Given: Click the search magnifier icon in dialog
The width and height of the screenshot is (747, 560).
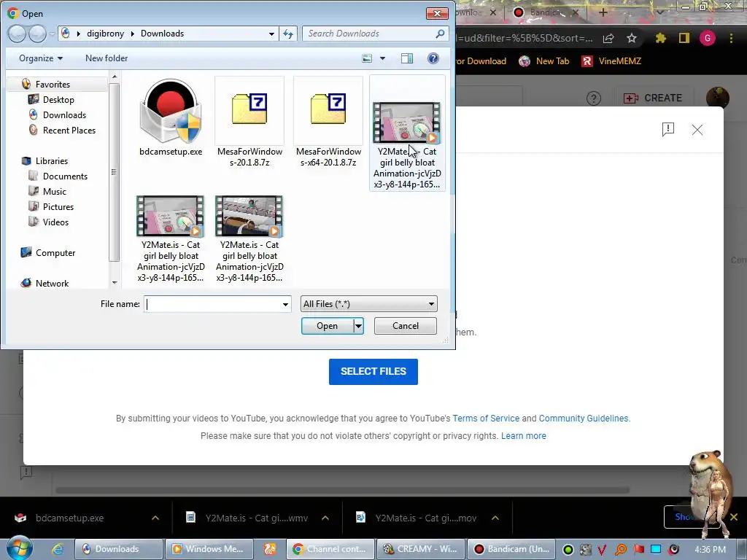Looking at the screenshot, I should pos(440,34).
